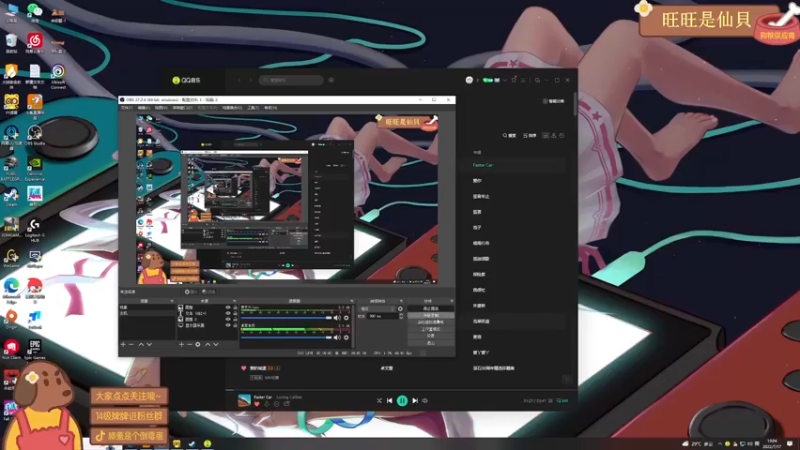Like Faster Car with heart icon in player bar
The height and width of the screenshot is (450, 800).
coord(257,404)
